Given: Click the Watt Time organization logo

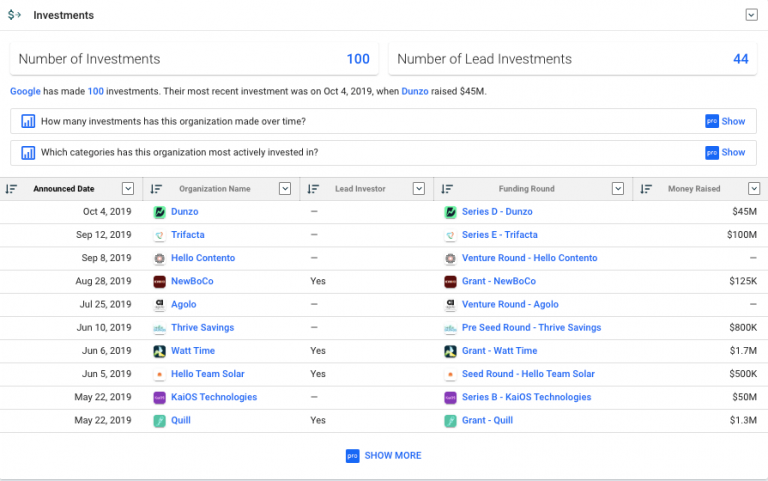Looking at the screenshot, I should click(x=159, y=351).
